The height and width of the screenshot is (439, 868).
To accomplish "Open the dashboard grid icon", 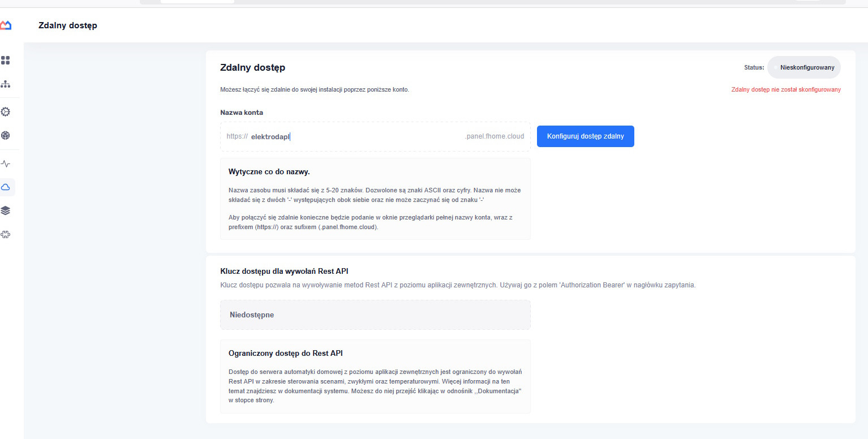I will click(x=6, y=60).
